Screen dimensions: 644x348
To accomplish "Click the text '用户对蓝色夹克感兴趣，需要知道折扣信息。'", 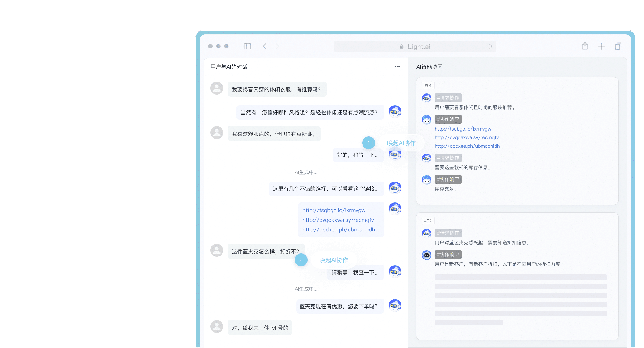I will 483,243.
